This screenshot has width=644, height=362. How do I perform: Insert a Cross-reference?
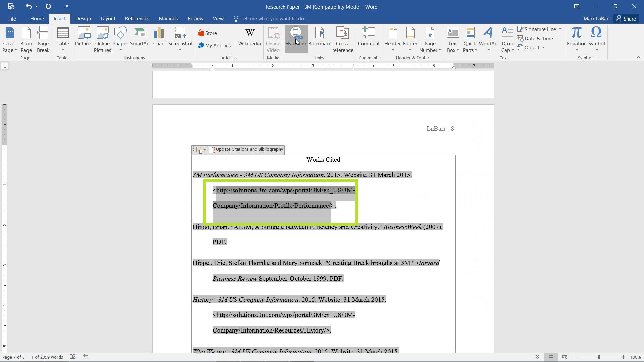click(x=342, y=40)
